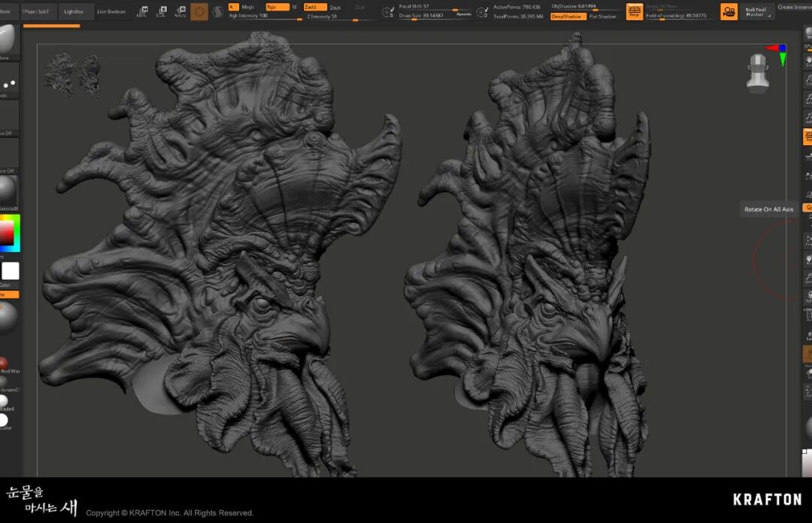
Task: Toggle Zadd sculpt mode
Action: point(315,7)
